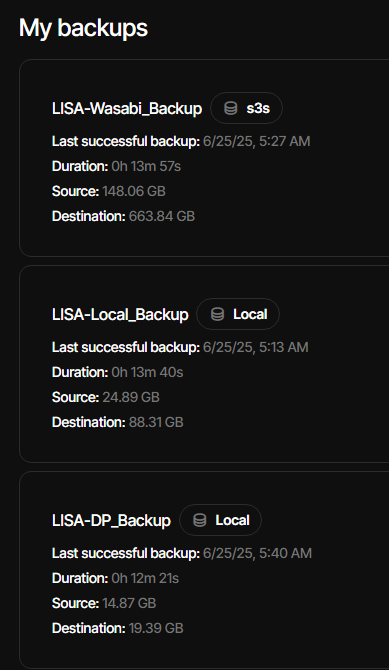Click destination size 19.39 GB
The image size is (389, 670).
pyautogui.click(x=156, y=628)
